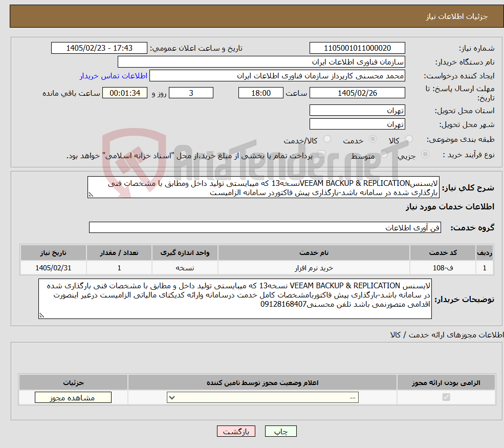This screenshot has height=448, width=504.
Task: Click service name cell خرید نرم افزار
Action: point(314,268)
